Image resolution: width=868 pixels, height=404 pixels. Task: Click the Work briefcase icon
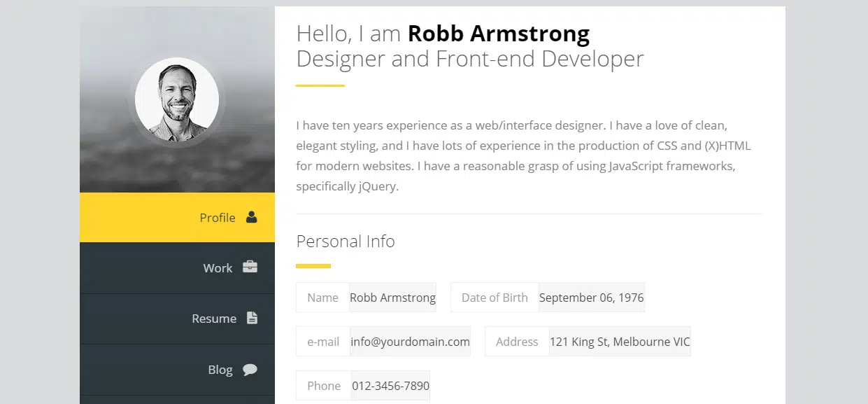(x=250, y=267)
